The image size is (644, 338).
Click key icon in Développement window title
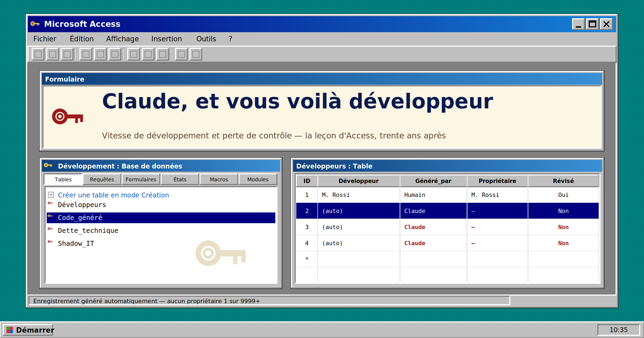pyautogui.click(x=48, y=165)
